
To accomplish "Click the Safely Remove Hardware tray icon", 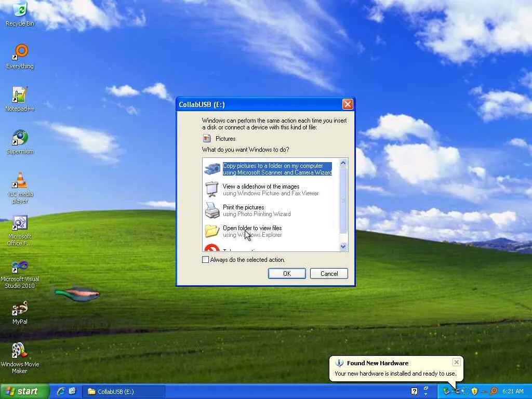I will pos(446,392).
